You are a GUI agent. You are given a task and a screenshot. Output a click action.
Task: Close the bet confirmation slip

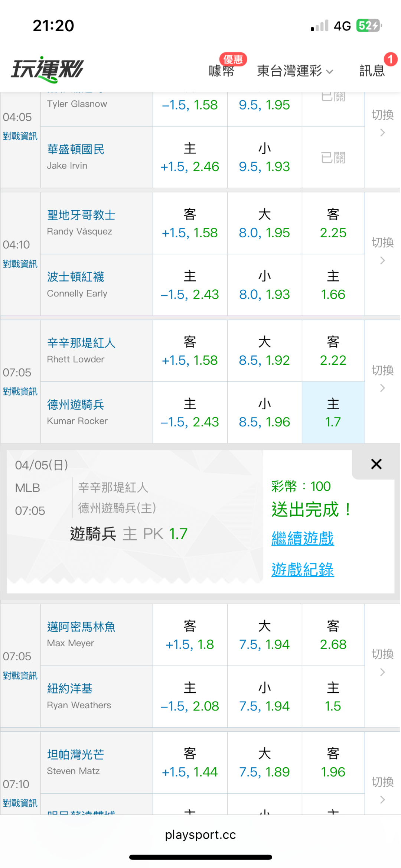click(376, 464)
